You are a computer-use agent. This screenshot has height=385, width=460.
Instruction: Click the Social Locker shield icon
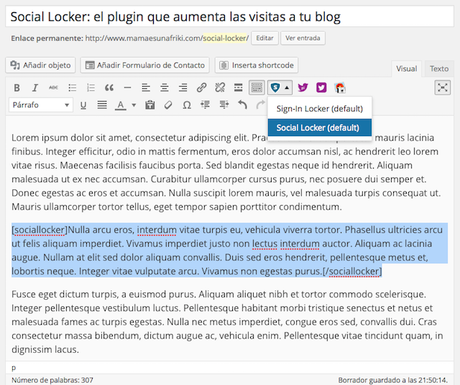coord(275,88)
